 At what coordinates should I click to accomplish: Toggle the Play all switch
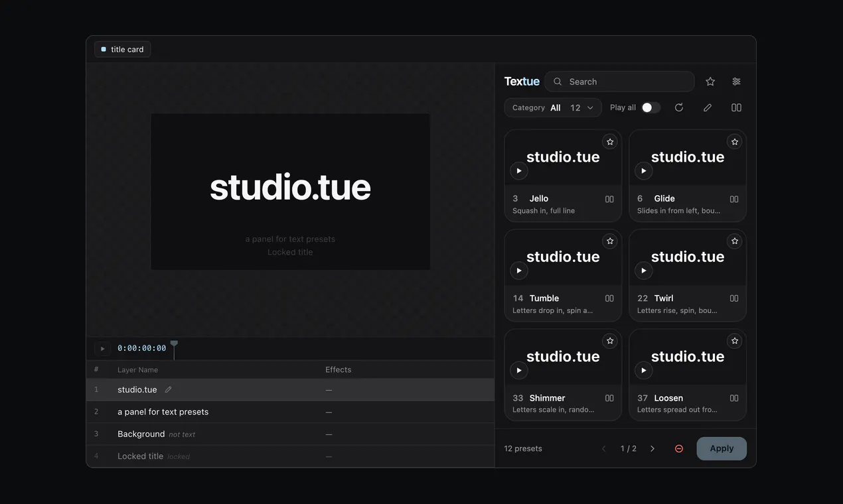651,107
